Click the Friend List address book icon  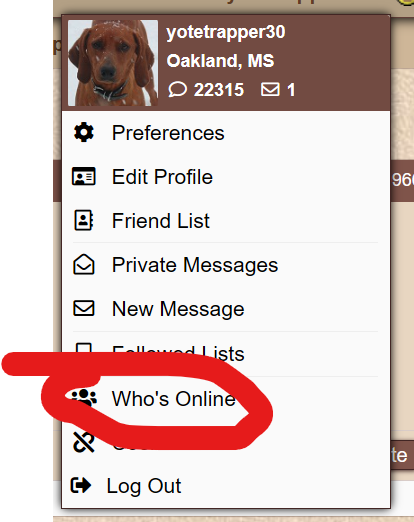coord(83,220)
